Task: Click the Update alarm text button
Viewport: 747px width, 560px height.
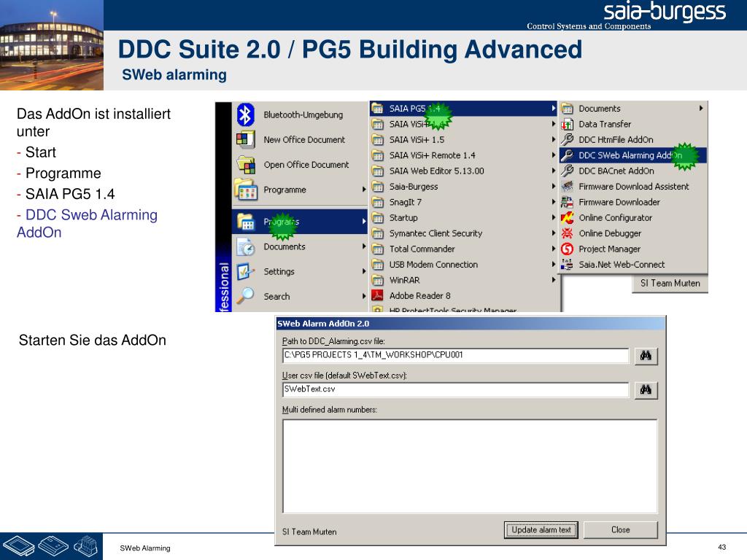Action: point(541,529)
